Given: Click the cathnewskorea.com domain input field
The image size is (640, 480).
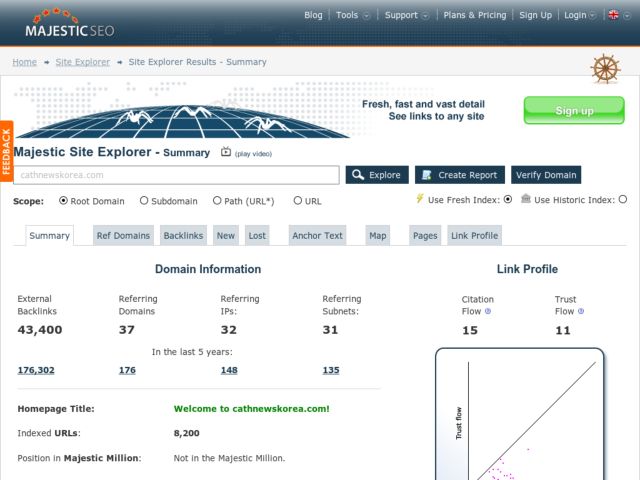Looking at the screenshot, I should pyautogui.click(x=176, y=175).
